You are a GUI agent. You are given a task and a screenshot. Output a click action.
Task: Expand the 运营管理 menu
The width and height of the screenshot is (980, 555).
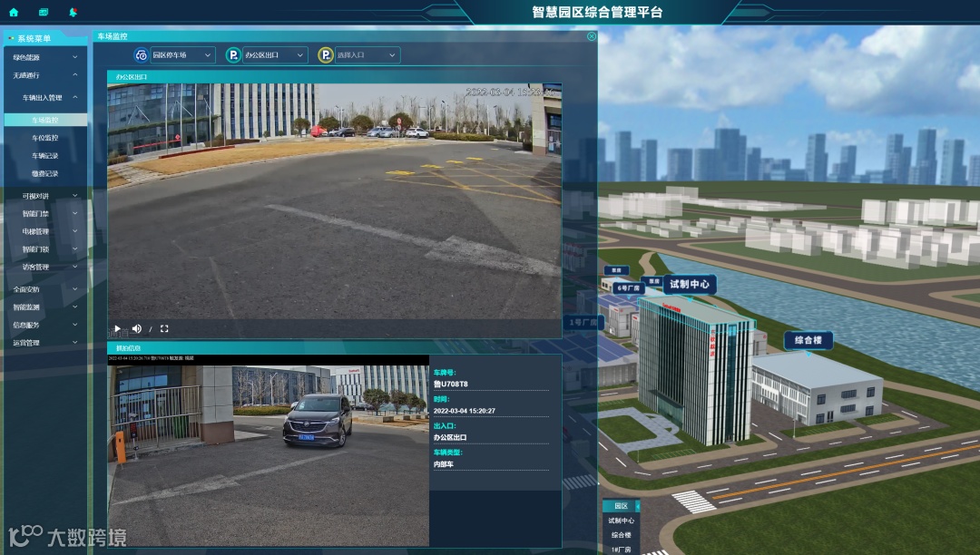point(45,342)
